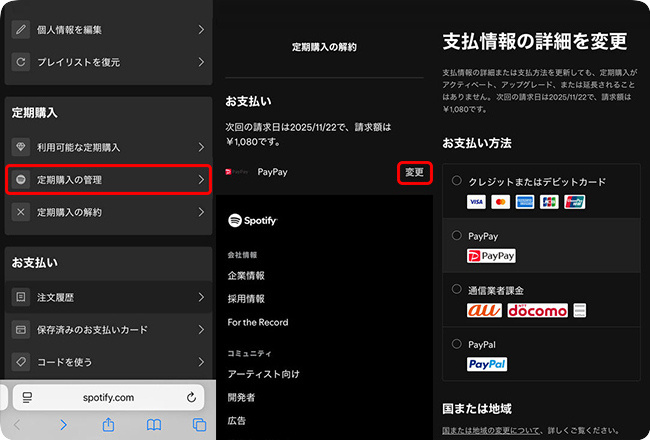Open the Safari tabs overview
The width and height of the screenshot is (650, 440).
(x=199, y=425)
